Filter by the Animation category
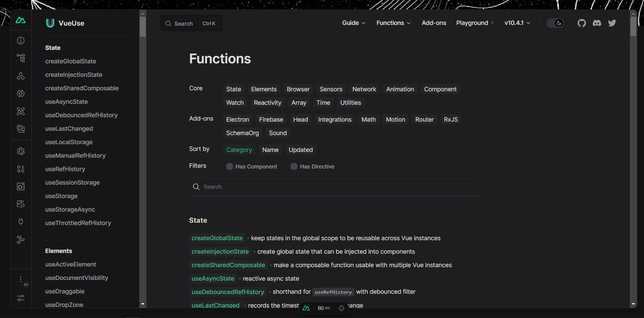Screen dimensions: 644x318 [400, 89]
